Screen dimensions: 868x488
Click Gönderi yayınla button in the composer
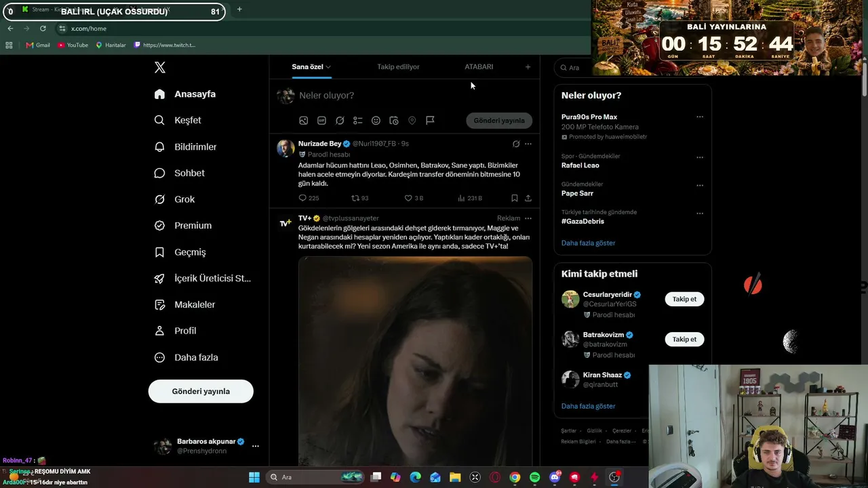499,121
